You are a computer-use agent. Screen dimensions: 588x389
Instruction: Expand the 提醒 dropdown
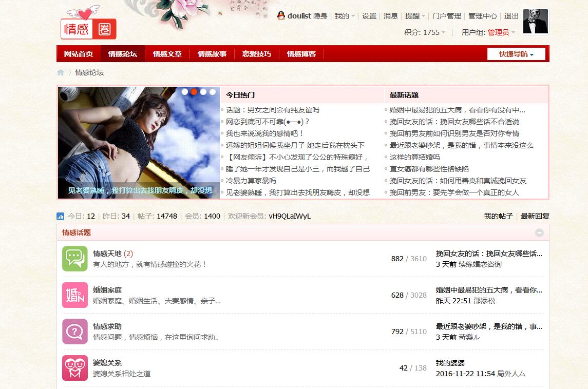[415, 16]
